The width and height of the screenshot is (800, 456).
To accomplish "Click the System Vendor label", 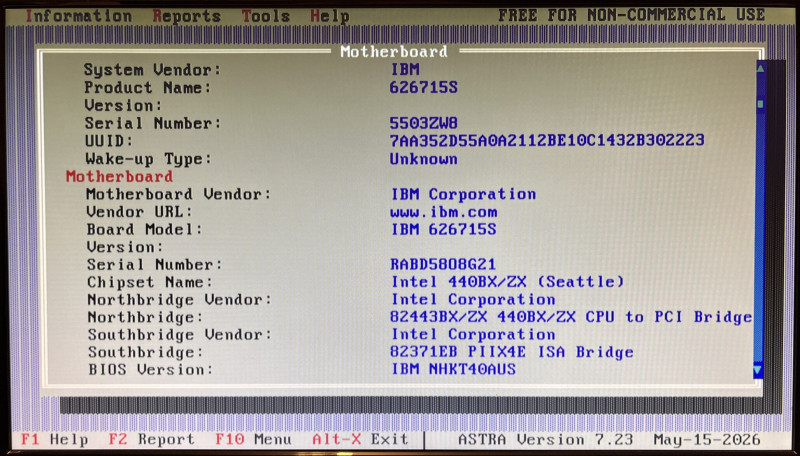I will click(x=153, y=70).
